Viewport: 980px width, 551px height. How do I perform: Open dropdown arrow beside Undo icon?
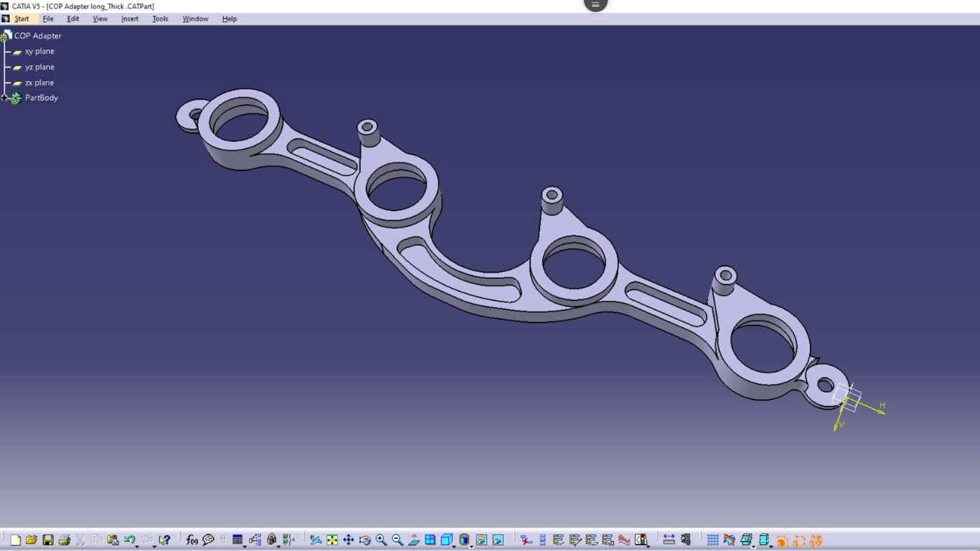tap(137, 545)
